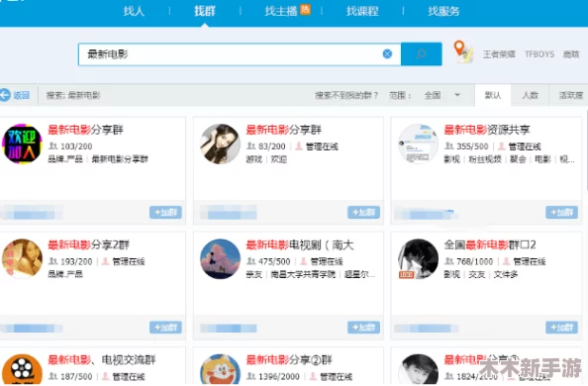Join 最新电影资源共享 with +加群
588x386 pixels.
click(561, 213)
